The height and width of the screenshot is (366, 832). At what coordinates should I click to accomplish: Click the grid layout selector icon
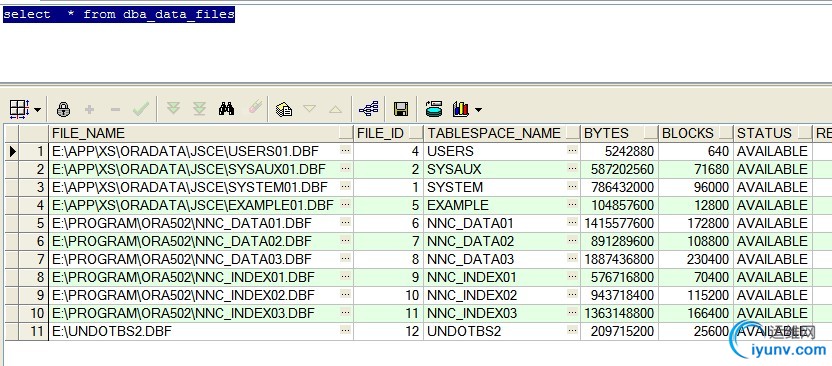(x=19, y=109)
